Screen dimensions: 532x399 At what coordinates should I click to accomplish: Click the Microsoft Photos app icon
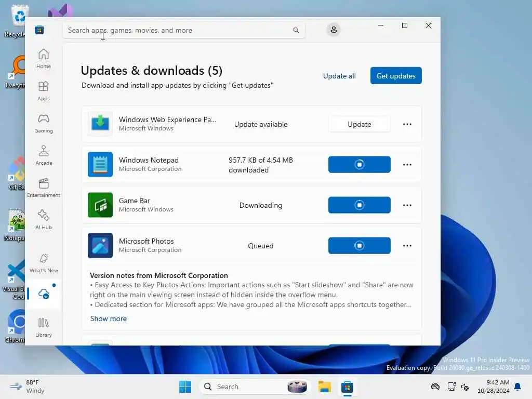coord(100,245)
